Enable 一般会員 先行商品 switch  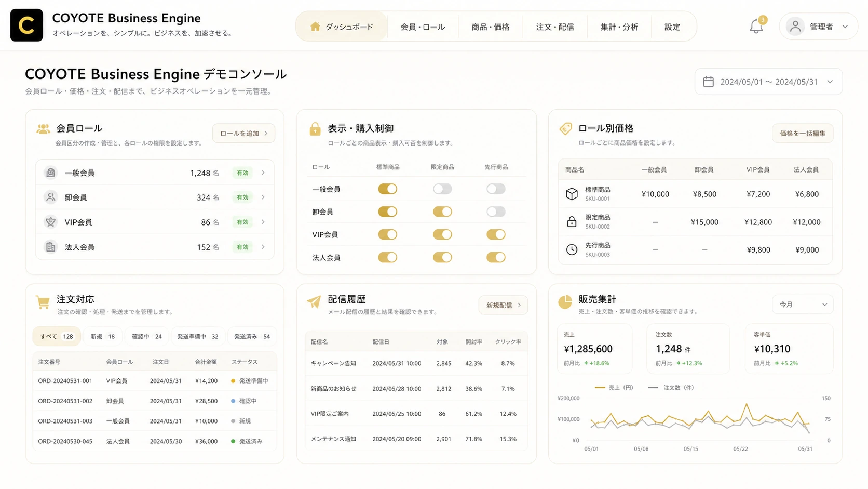(496, 189)
